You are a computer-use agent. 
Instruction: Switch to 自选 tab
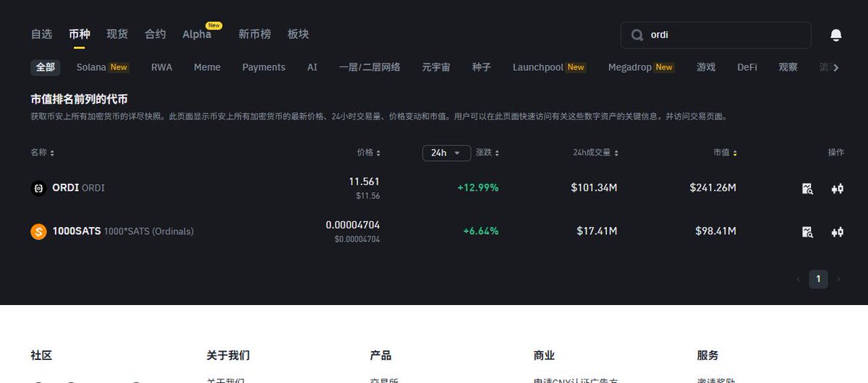click(41, 34)
